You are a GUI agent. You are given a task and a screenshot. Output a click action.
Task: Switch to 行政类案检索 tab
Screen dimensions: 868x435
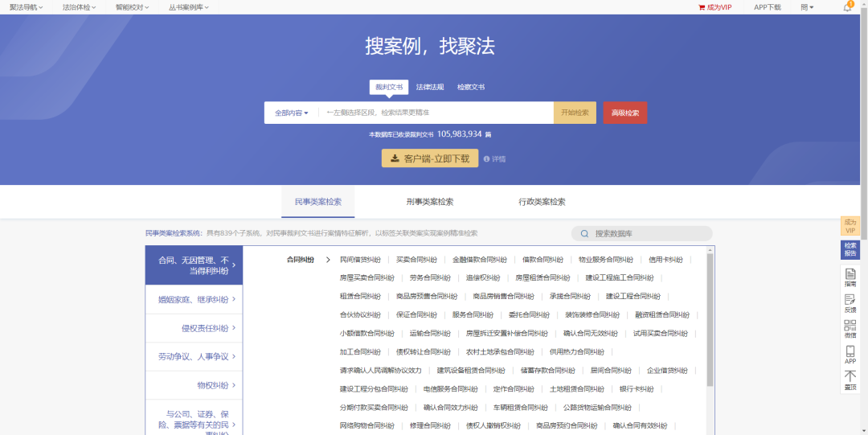pos(542,202)
